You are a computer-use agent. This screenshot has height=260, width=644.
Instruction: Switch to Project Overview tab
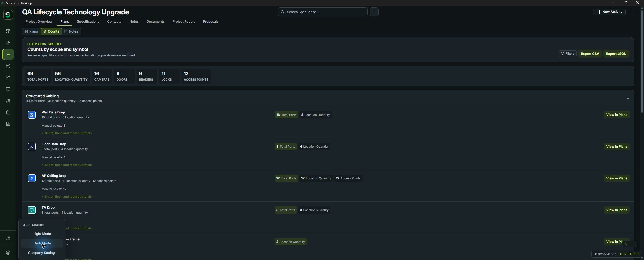[39, 22]
